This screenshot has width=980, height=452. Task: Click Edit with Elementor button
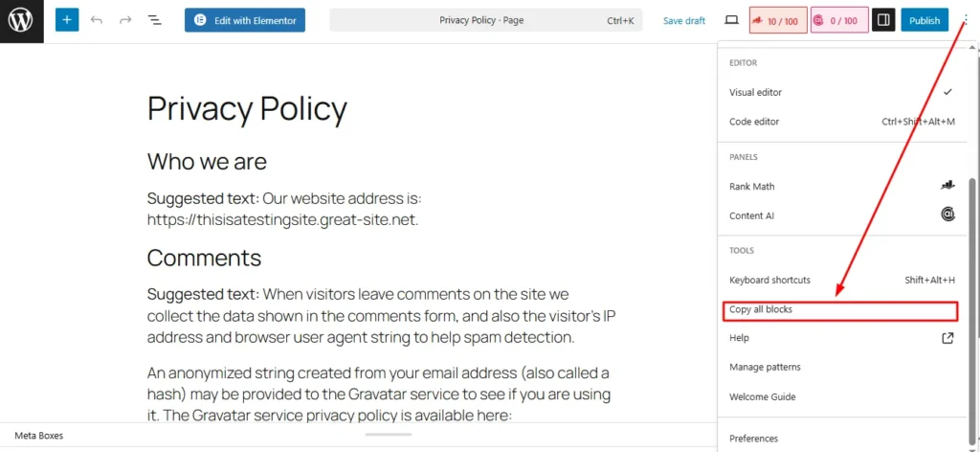click(x=245, y=20)
